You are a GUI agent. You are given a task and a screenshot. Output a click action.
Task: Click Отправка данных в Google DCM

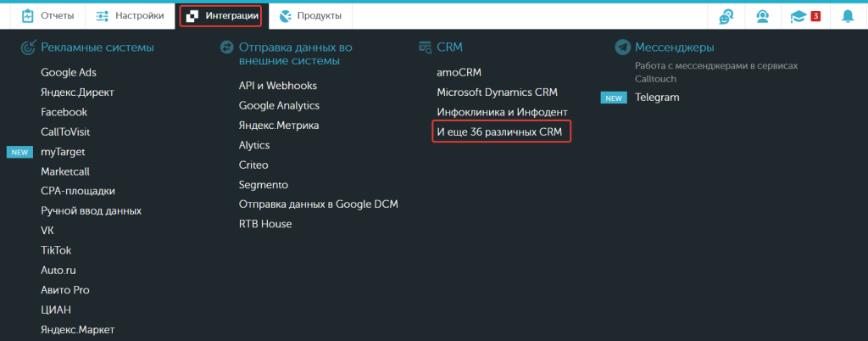point(319,204)
